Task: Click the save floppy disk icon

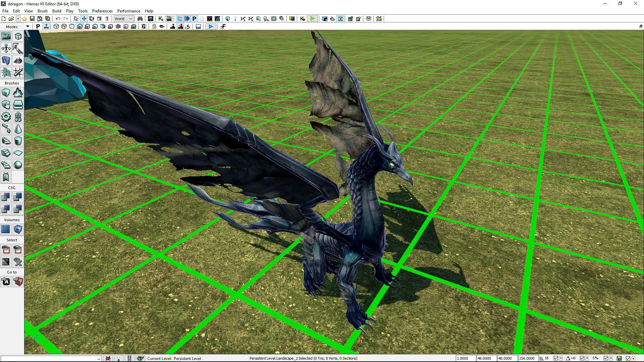Action: [x=32, y=19]
